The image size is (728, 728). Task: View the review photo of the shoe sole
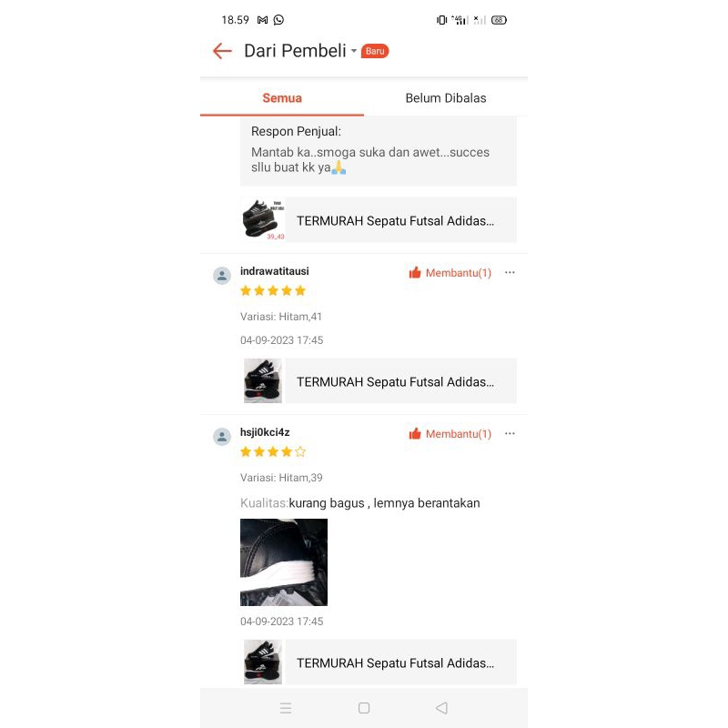click(x=284, y=562)
